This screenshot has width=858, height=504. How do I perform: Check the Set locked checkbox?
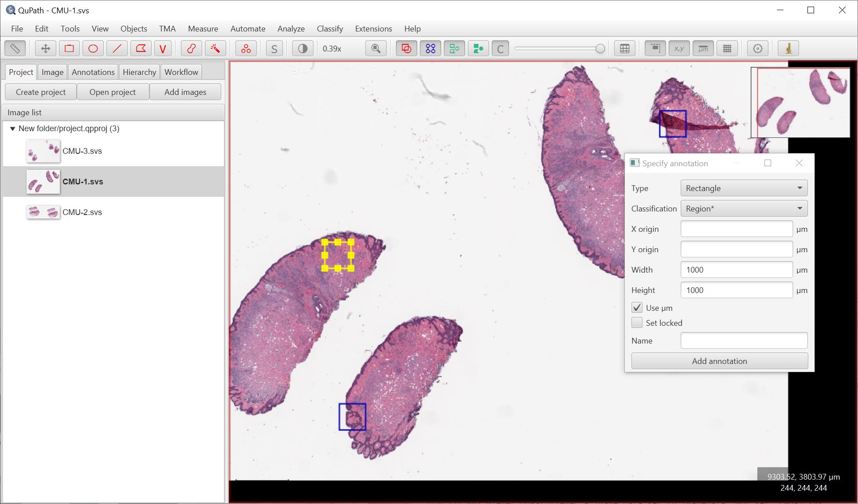pyautogui.click(x=637, y=322)
